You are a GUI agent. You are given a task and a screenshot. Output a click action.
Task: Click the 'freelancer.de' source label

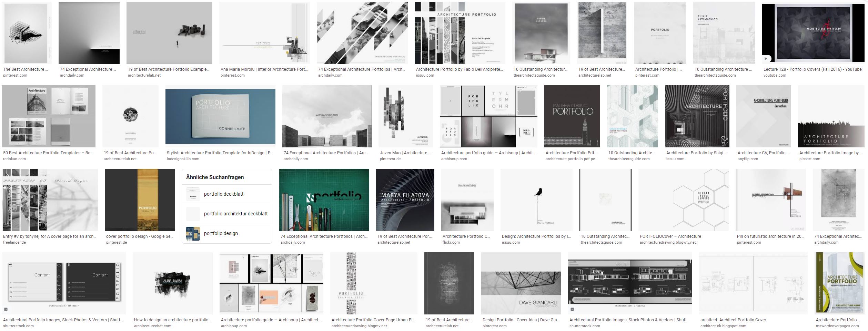(14, 242)
